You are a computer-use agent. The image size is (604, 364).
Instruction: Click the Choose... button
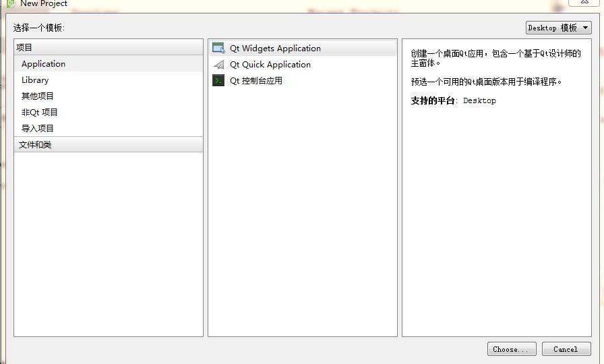click(512, 349)
